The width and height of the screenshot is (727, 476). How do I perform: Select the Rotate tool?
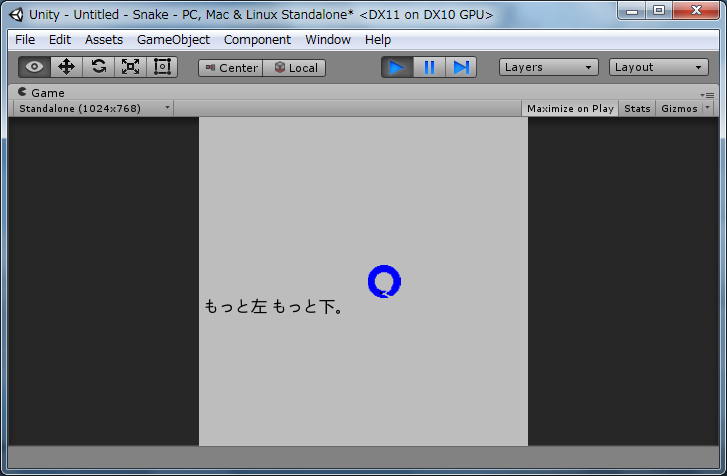click(x=98, y=67)
